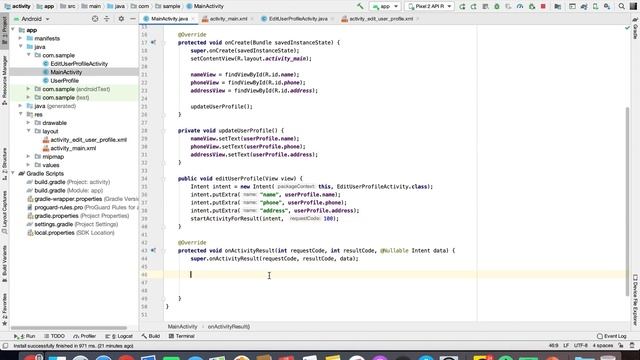Viewport: 640px width, 360px height.
Task: Select proguard-rules.pro file
Action: 82,208
